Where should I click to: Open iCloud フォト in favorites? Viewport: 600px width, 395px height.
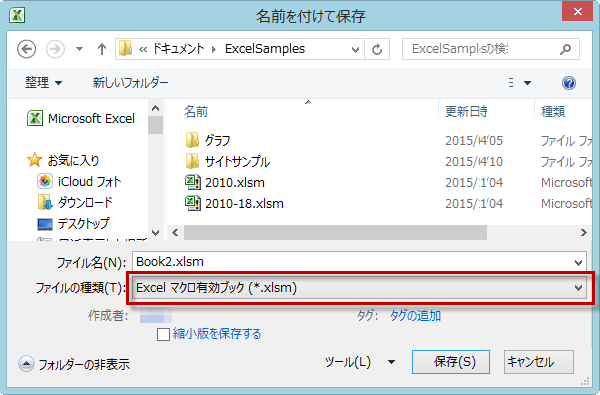tap(89, 181)
